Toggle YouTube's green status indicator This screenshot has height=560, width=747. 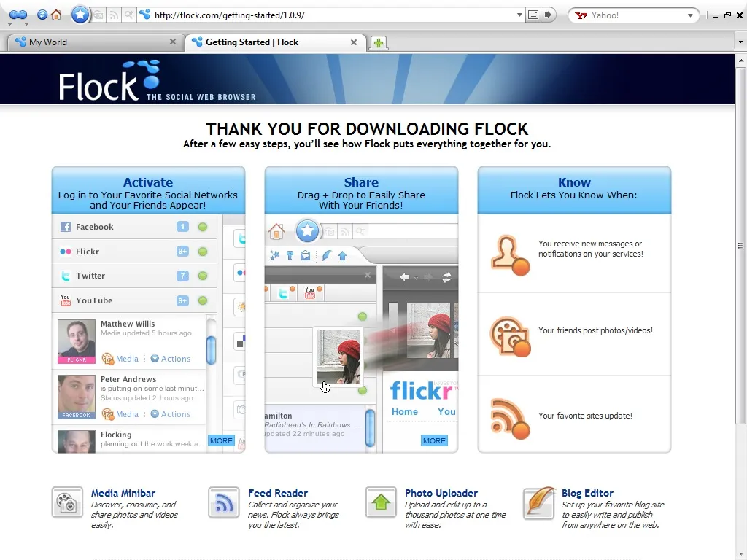[203, 300]
